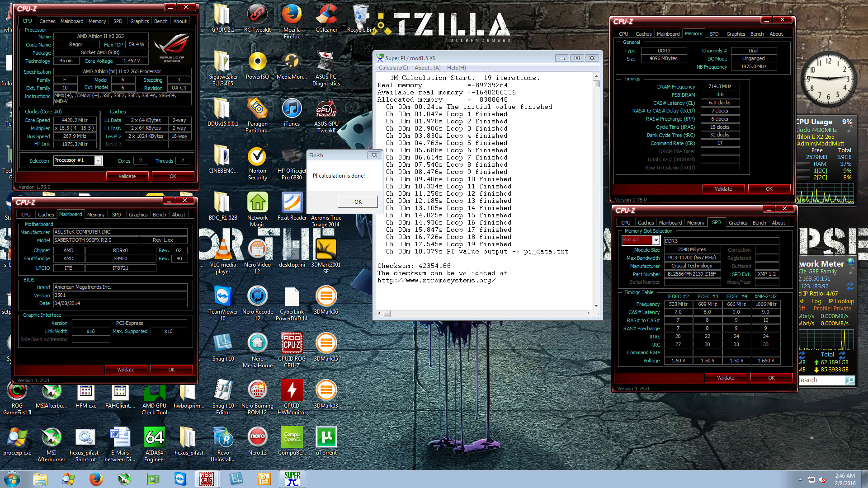
Task: Launch RC TweakIt desktop shortcut
Action: pos(257,18)
